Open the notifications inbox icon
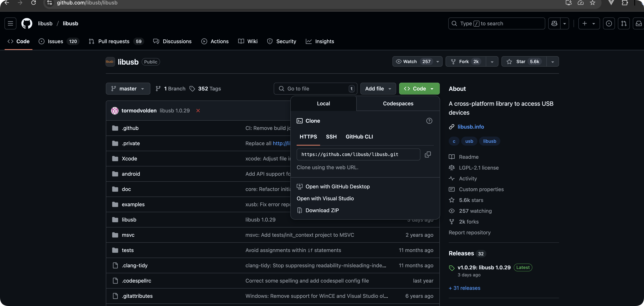Image resolution: width=644 pixels, height=306 pixels. pos(638,23)
